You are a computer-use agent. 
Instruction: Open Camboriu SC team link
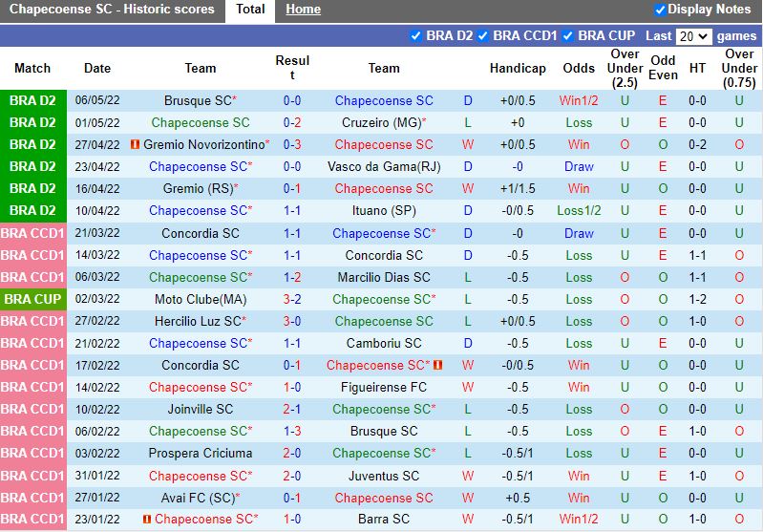point(384,344)
